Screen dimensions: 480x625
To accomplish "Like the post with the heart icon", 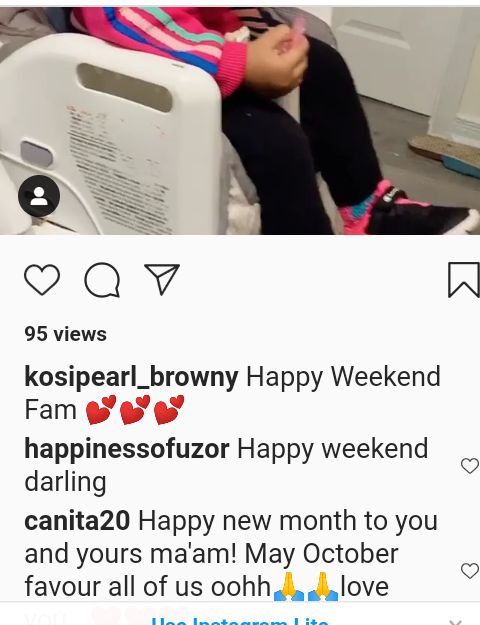I will [42, 280].
